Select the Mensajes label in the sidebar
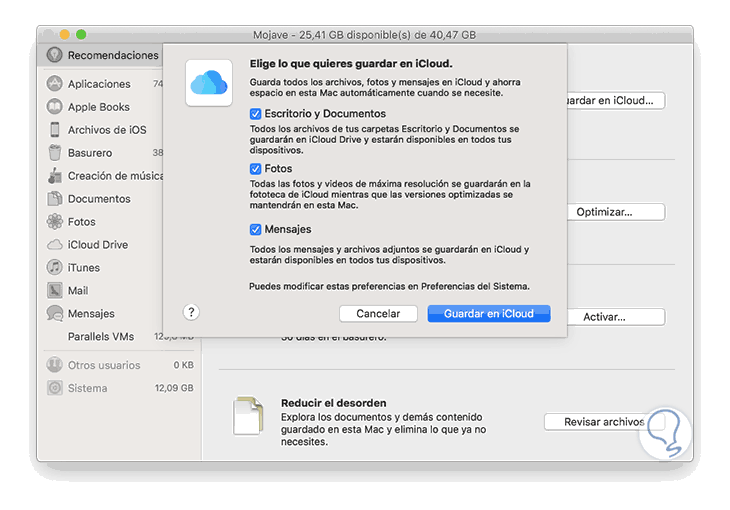The width and height of the screenshot is (730, 510). pos(91,314)
